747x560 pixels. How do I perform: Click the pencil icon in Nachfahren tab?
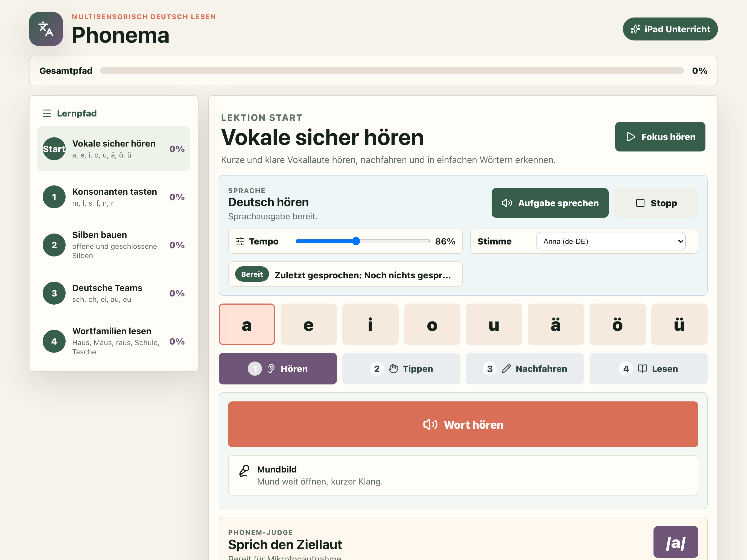506,369
